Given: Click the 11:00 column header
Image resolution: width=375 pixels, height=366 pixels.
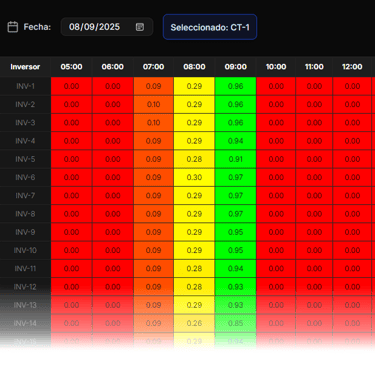Looking at the screenshot, I should click(314, 67).
